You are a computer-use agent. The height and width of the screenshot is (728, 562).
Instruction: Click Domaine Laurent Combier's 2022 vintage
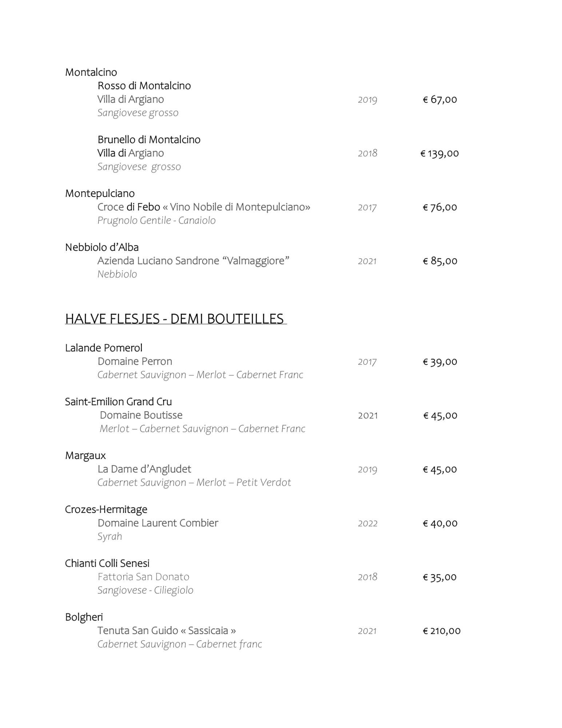coord(367,523)
